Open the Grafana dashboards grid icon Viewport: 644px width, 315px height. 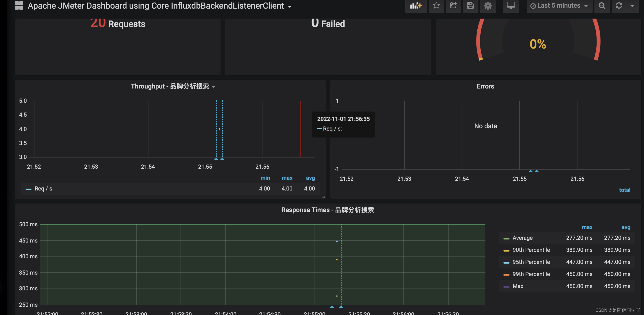click(x=19, y=6)
